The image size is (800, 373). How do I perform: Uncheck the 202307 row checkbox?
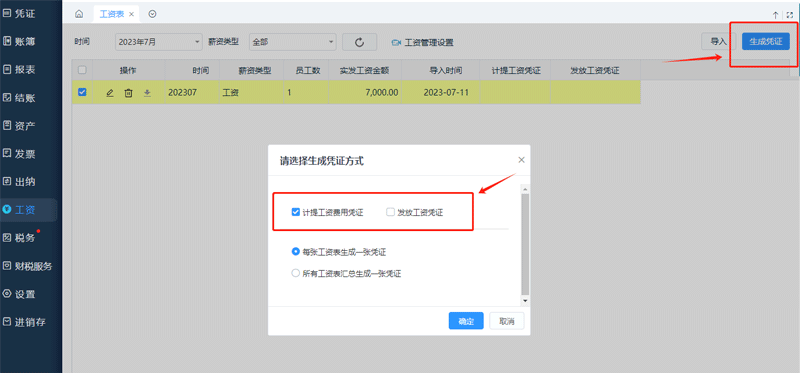click(x=82, y=92)
